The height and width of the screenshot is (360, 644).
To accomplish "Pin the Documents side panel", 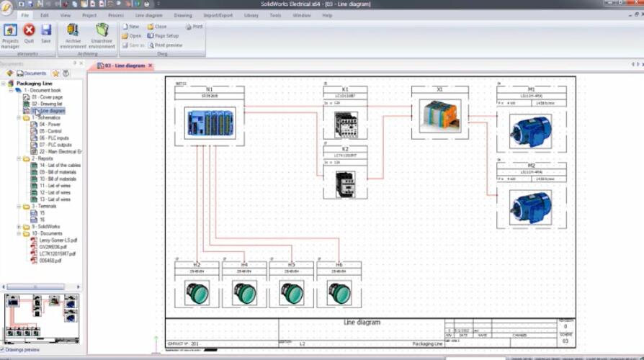I will click(x=75, y=63).
